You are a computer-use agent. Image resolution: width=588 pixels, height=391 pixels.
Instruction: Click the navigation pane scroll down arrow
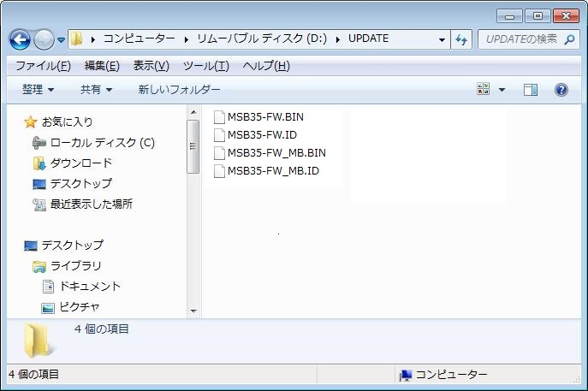193,311
